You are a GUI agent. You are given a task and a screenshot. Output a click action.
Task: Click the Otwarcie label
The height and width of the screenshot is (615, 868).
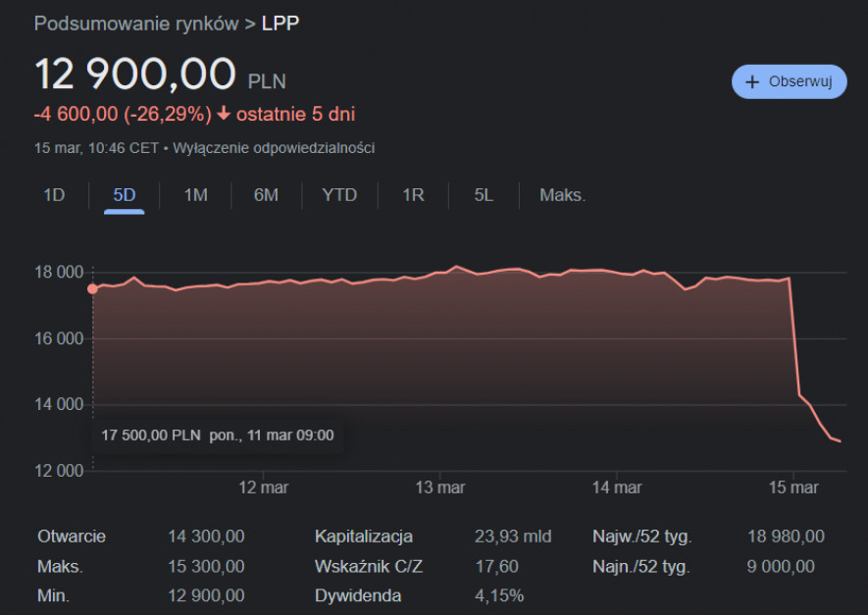pyautogui.click(x=72, y=536)
